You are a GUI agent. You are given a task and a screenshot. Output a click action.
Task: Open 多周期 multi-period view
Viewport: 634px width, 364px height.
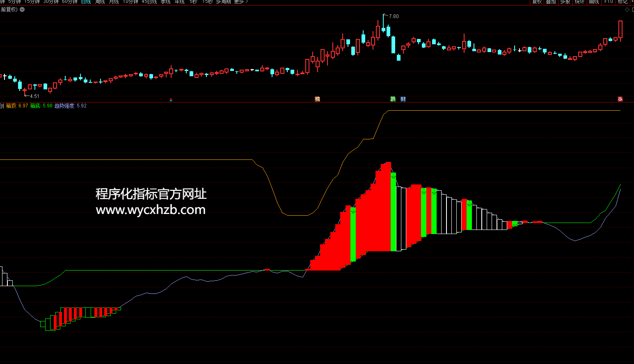click(x=223, y=2)
